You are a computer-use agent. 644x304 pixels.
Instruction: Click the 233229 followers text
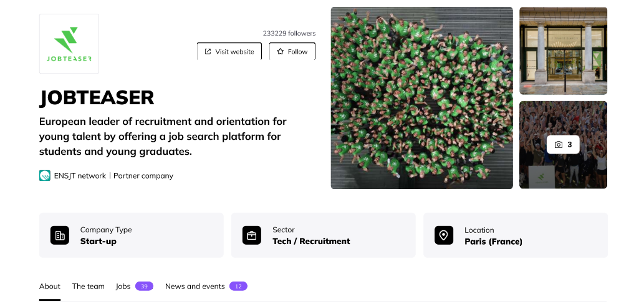289,33
